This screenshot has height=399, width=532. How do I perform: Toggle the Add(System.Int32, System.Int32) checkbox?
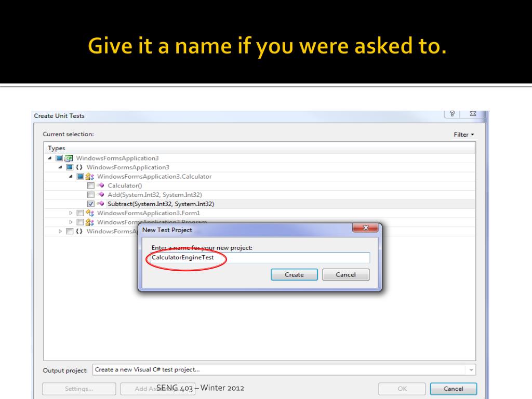pyautogui.click(x=90, y=195)
